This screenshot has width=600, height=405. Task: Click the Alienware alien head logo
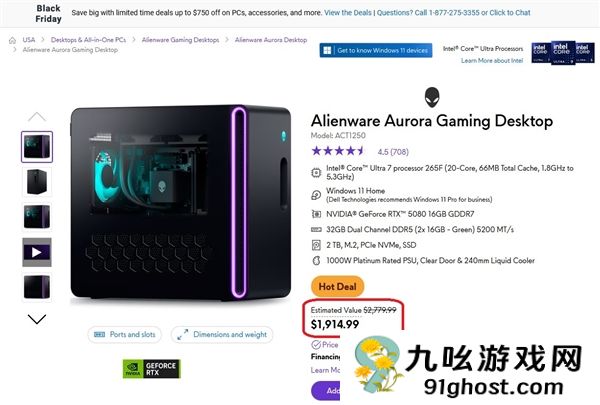coord(432,97)
